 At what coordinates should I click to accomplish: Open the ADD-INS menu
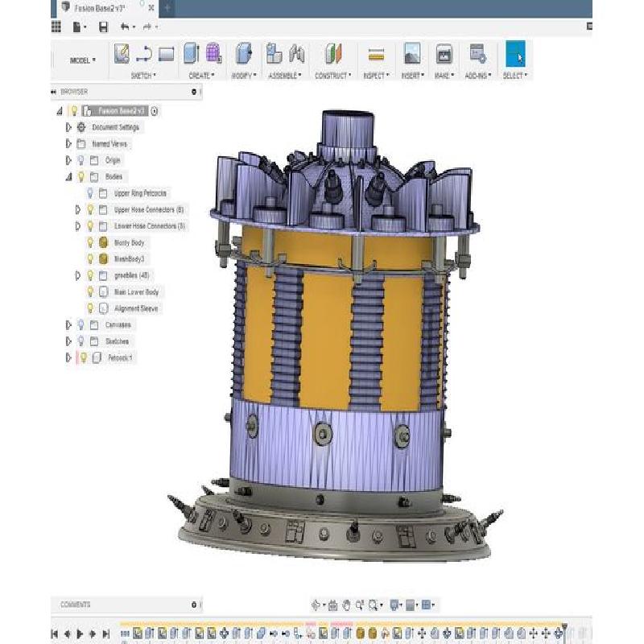pos(477,76)
